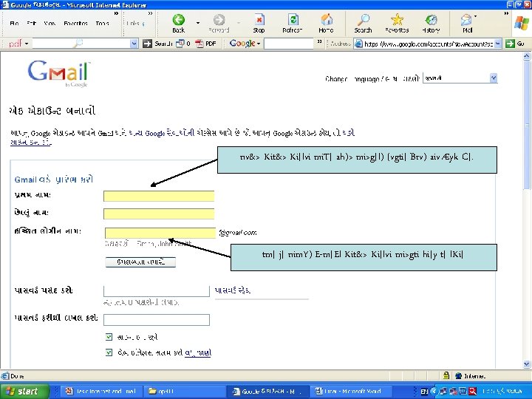Click the Back navigation icon
Screen dimensions: 532x399
[179, 20]
